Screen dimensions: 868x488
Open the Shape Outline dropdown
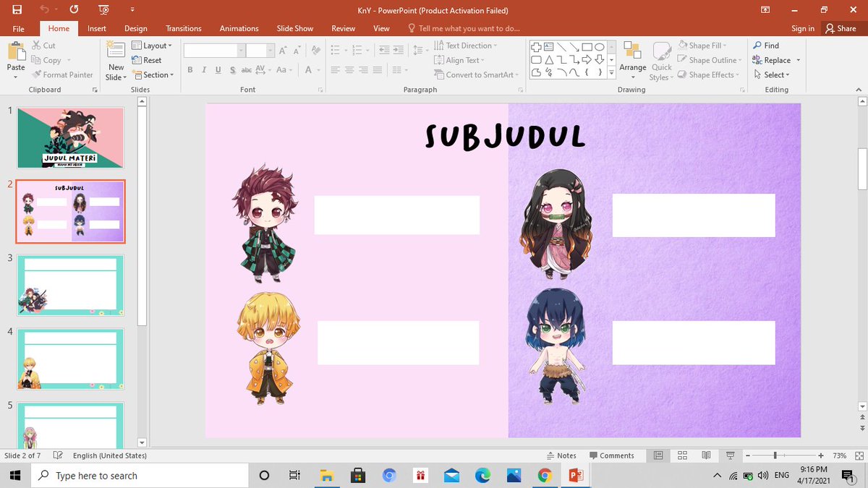(709, 60)
